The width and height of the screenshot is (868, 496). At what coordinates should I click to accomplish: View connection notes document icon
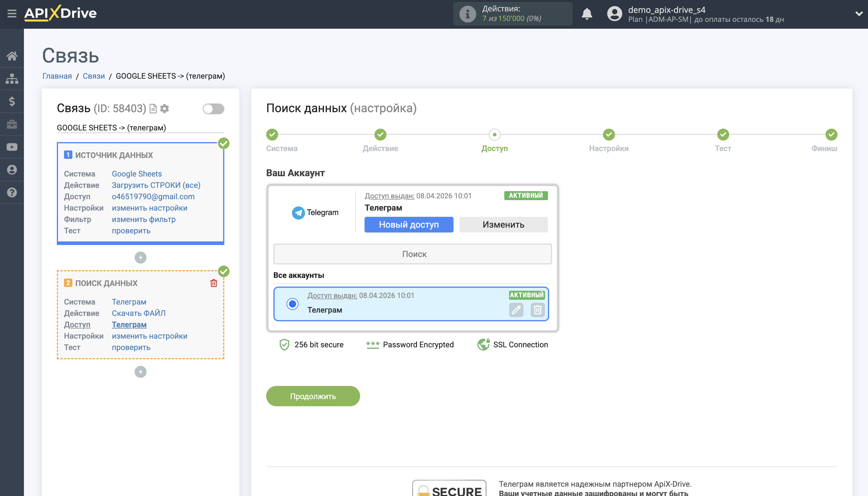[x=153, y=108]
